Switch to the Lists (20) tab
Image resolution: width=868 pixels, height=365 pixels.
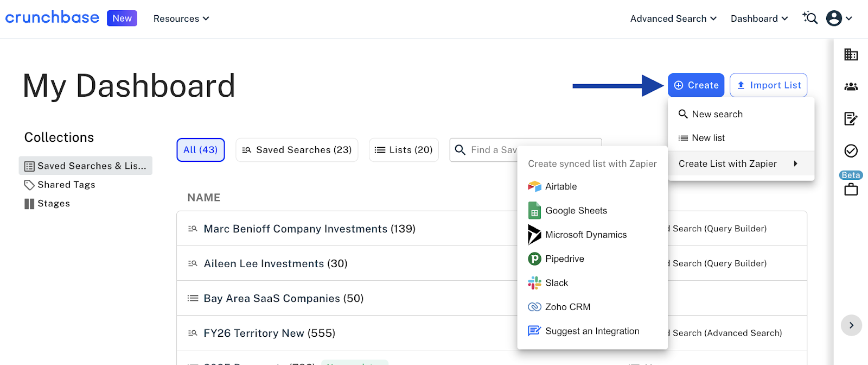pos(404,150)
